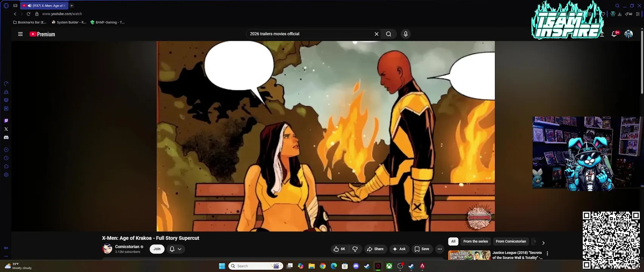The image size is (644, 272).
Task: Share the X-Men Krakoa video
Action: click(375, 249)
